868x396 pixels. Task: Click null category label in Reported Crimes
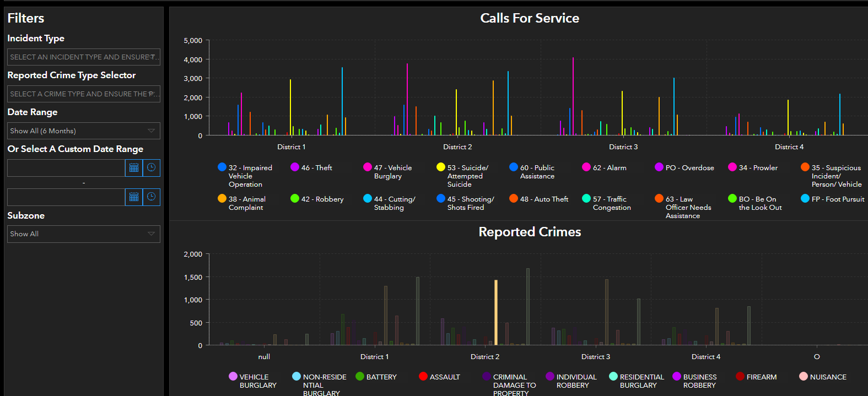coord(264,356)
